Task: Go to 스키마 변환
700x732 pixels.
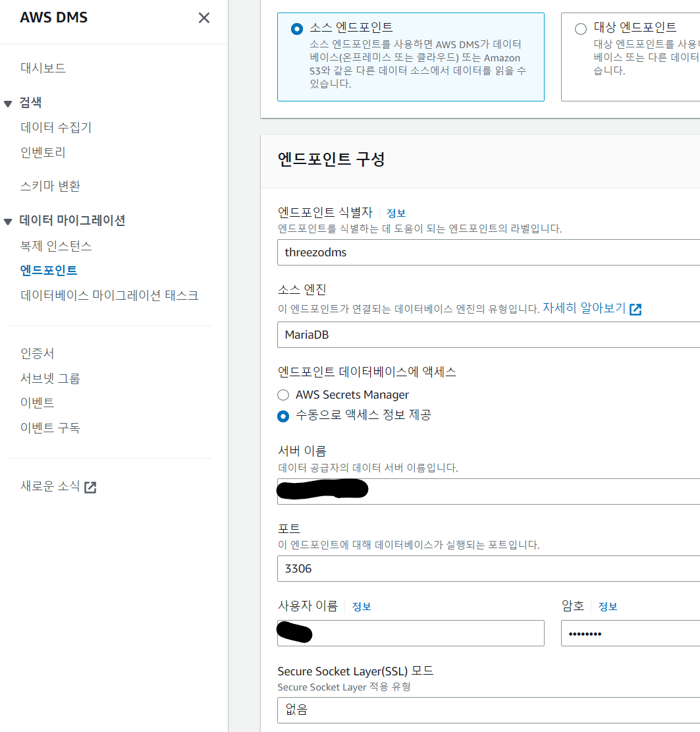Action: pos(50,186)
